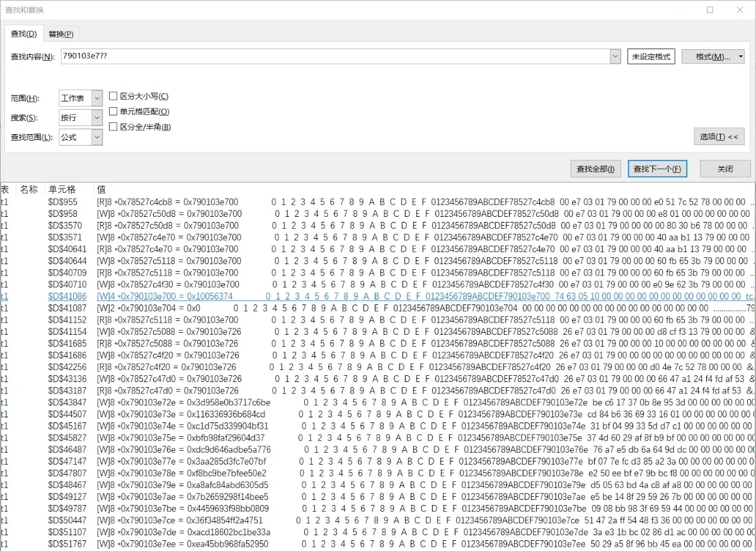Click the 值 column header

coord(101,189)
